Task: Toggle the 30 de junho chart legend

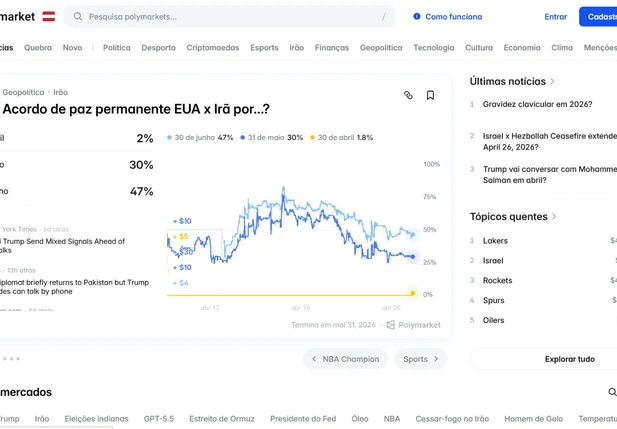Action: [x=200, y=137]
